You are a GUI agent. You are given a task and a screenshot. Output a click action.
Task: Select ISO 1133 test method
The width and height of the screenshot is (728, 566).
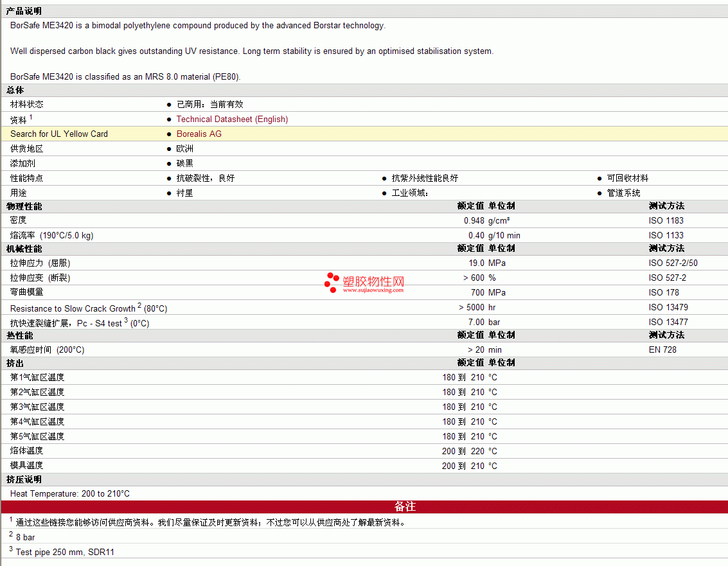666,235
